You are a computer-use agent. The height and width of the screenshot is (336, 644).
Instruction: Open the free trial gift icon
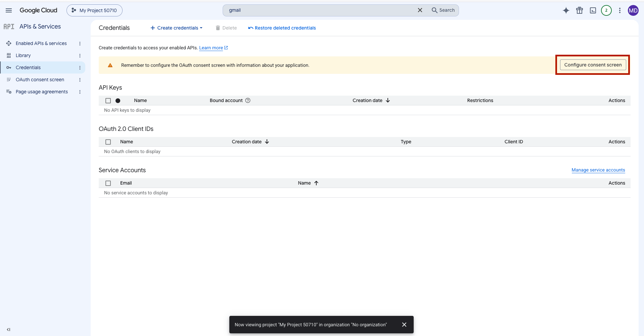coord(580,10)
